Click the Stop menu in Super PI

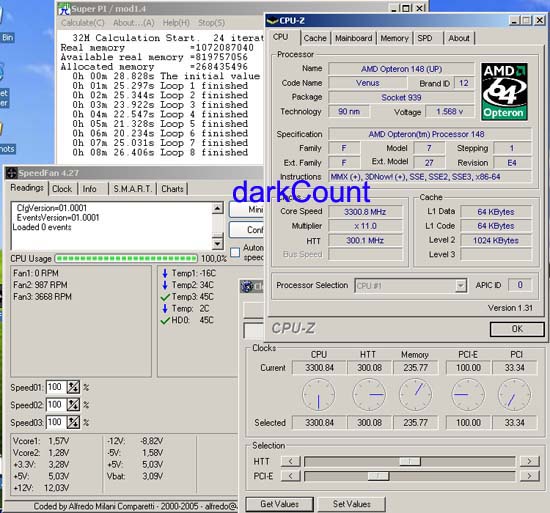point(212,23)
